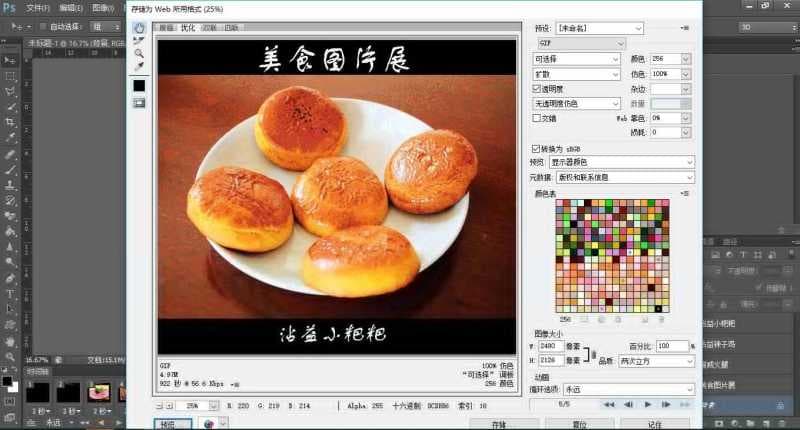Open the 损耗 lossy value dropdown arrow

point(686,132)
